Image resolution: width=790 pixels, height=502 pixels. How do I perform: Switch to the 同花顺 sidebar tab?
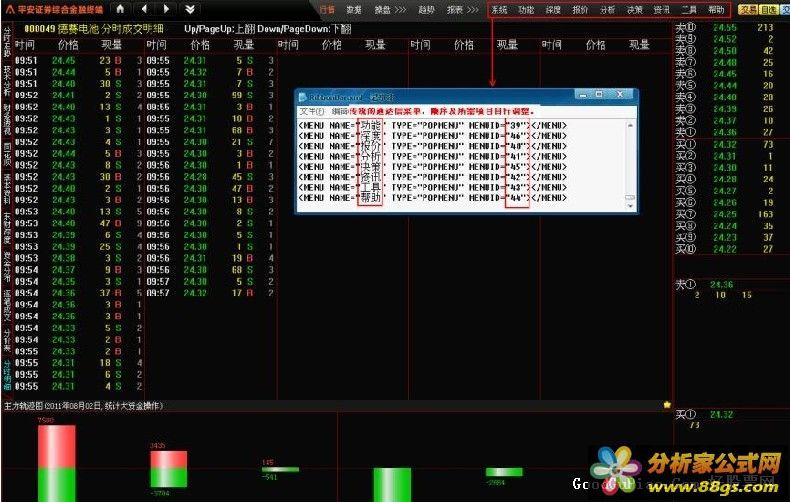(7, 154)
